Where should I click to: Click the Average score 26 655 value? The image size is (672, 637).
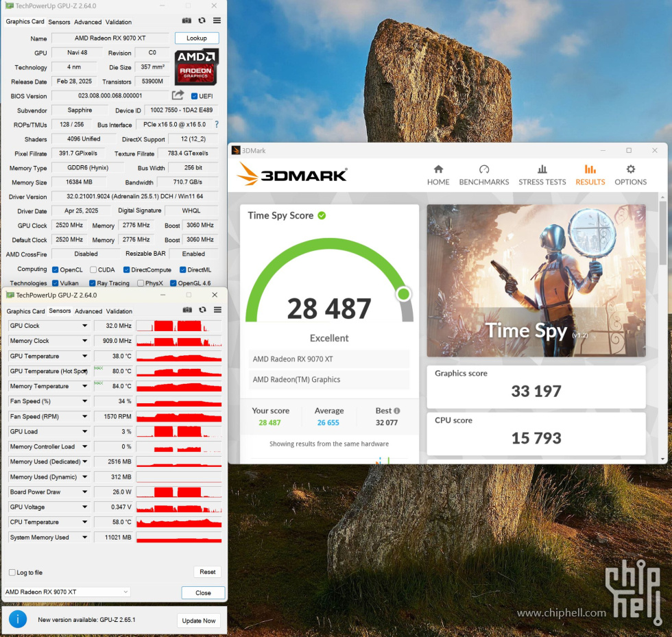pyautogui.click(x=328, y=422)
